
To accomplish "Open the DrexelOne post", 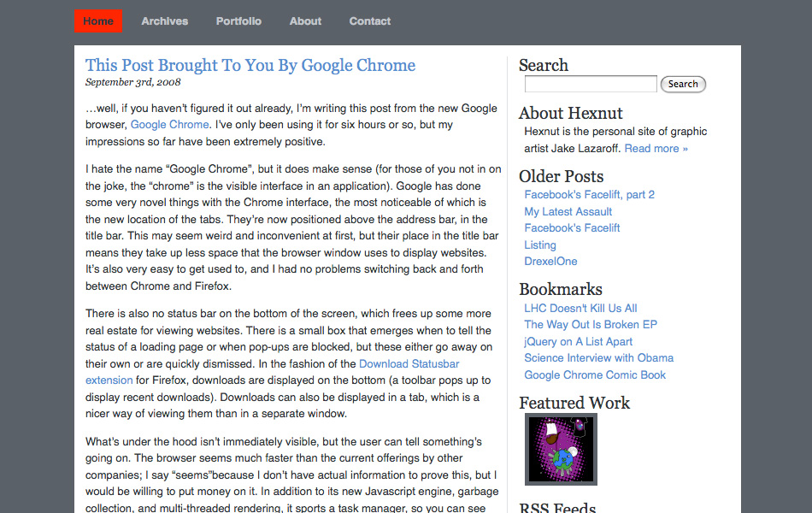I will (550, 262).
